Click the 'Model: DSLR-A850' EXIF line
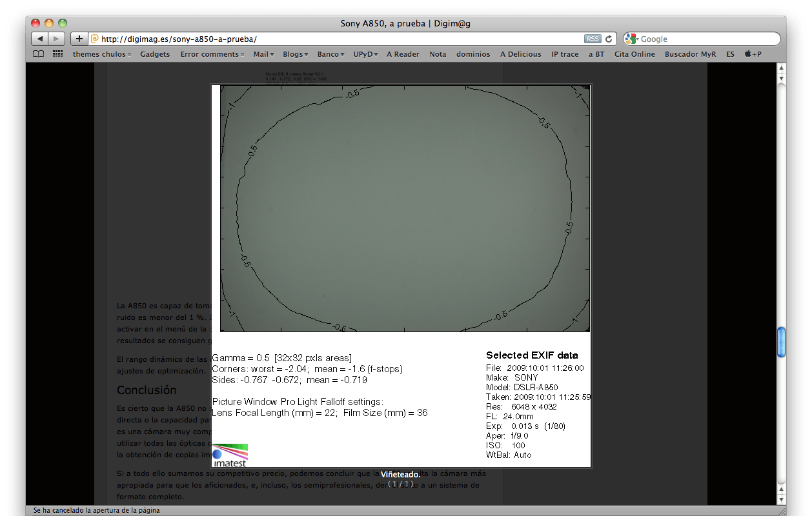Image resolution: width=812 pixels, height=516 pixels. 522,387
